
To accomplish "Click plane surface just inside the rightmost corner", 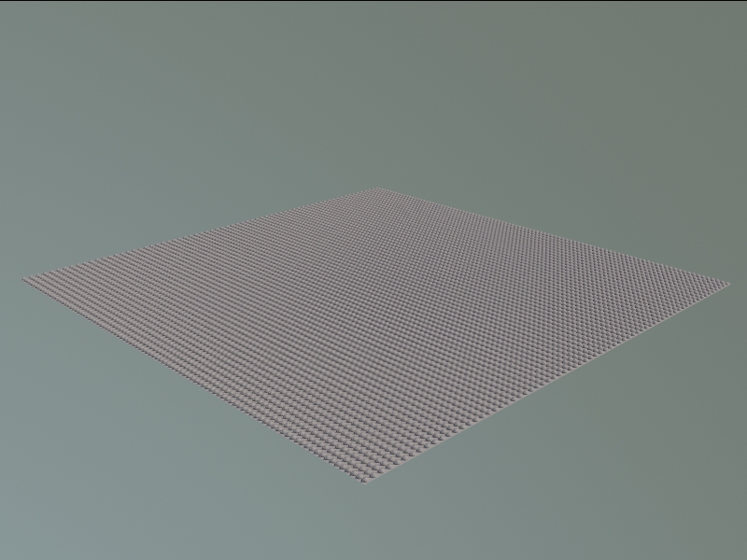I will (705, 281).
